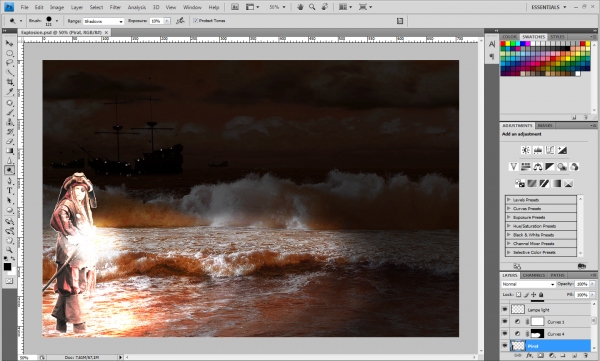The image size is (600, 361).
Task: Toggle lock transparent pixels
Action: [x=518, y=294]
